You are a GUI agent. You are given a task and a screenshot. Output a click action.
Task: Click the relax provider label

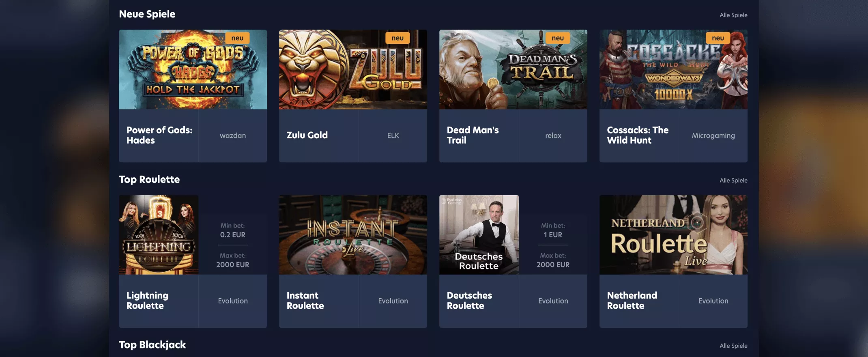pyautogui.click(x=553, y=135)
